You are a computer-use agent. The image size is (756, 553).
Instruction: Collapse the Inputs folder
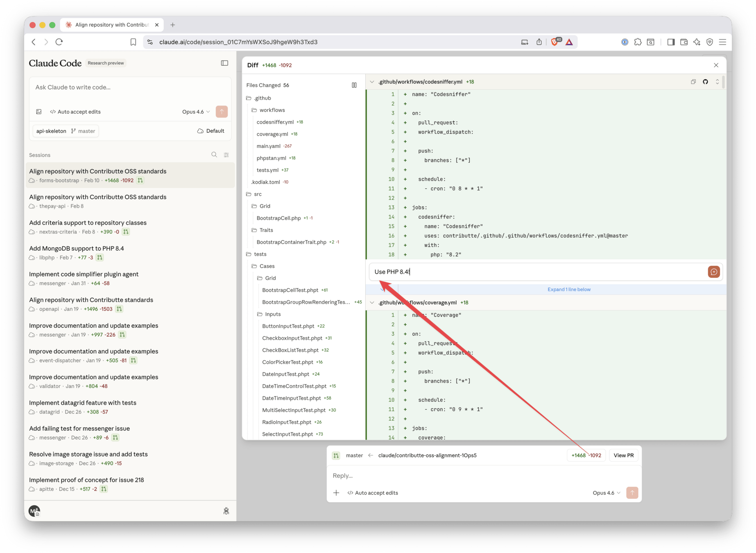[269, 314]
